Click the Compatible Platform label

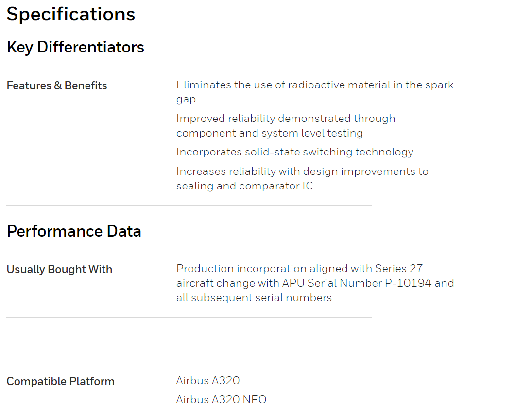point(60,381)
